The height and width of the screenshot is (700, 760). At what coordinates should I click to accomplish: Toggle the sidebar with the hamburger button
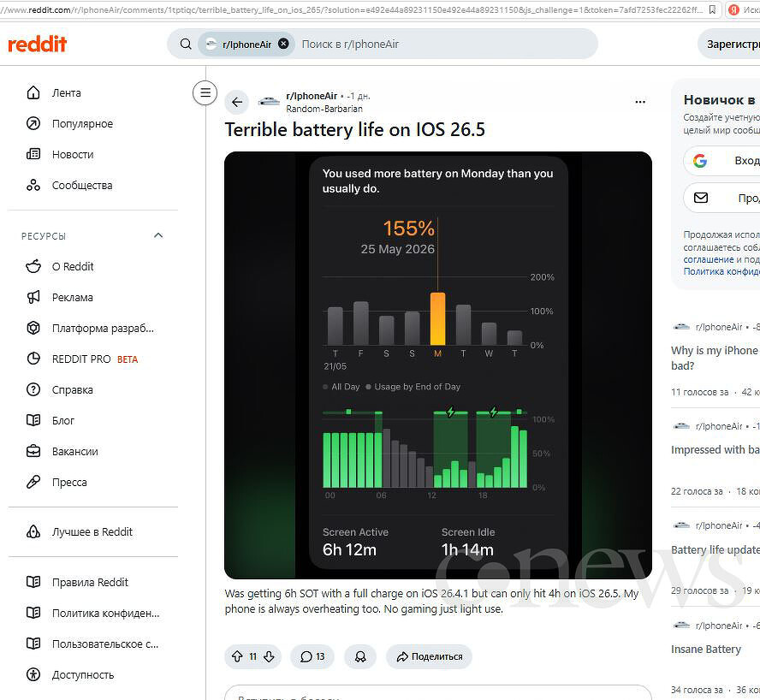coord(205,92)
